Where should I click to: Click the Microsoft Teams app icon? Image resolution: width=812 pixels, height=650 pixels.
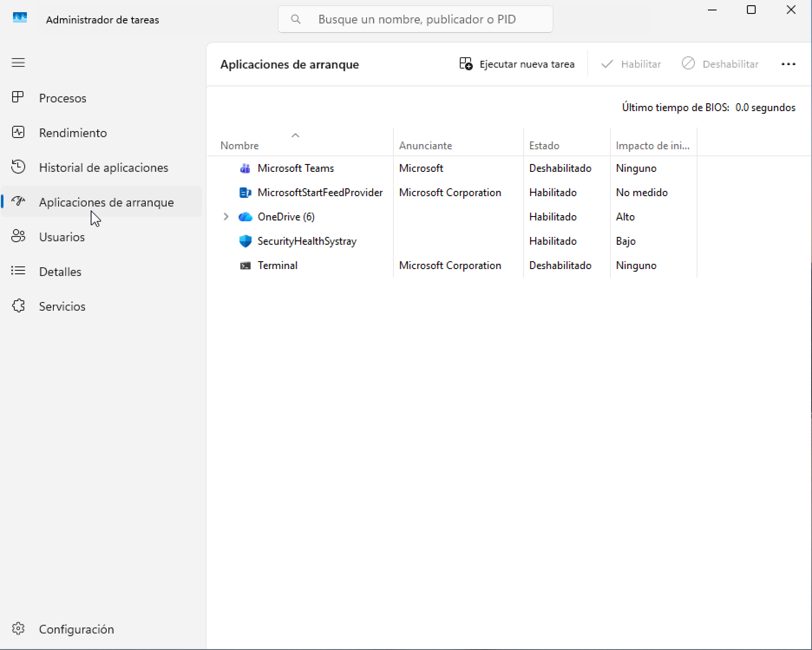click(x=245, y=168)
